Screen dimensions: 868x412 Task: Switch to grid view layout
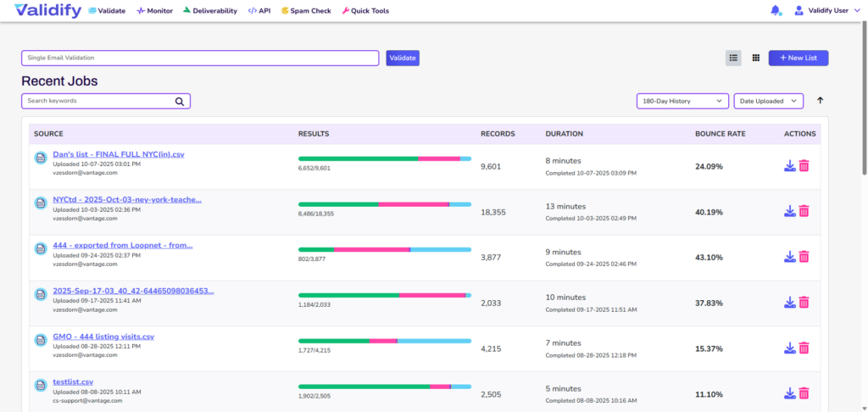click(x=755, y=58)
